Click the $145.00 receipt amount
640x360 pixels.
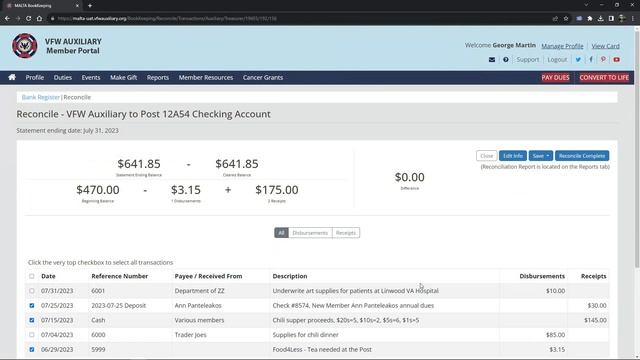pos(595,320)
